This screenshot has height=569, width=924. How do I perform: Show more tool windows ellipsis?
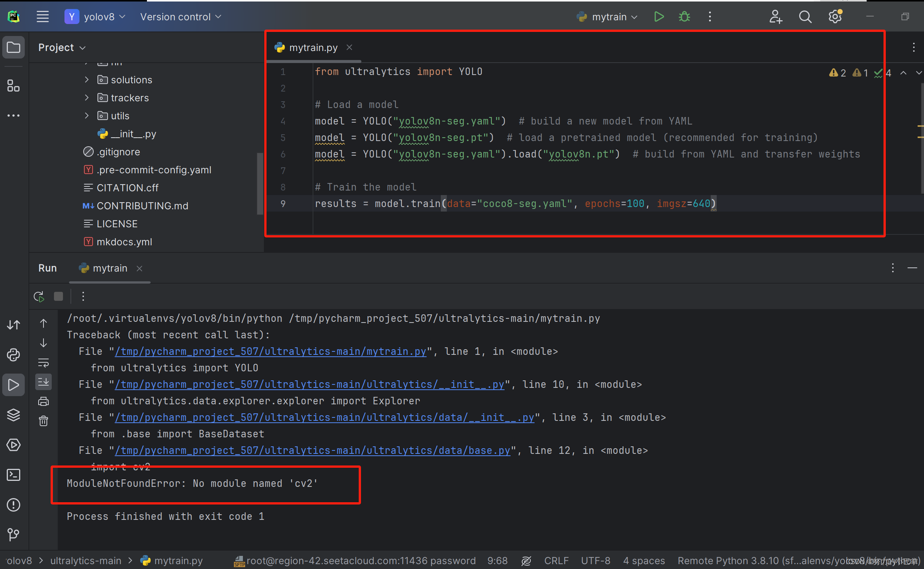(13, 116)
